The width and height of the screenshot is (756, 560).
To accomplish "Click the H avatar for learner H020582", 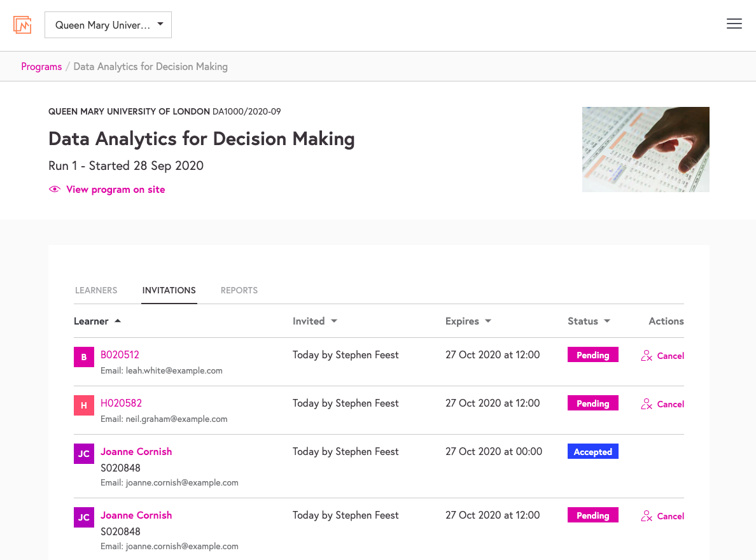I will click(84, 405).
